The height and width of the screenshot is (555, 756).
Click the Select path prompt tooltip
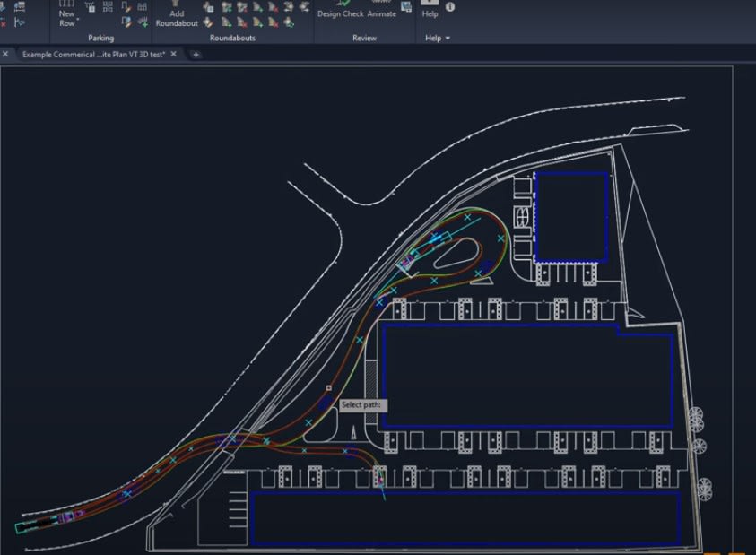click(x=363, y=405)
